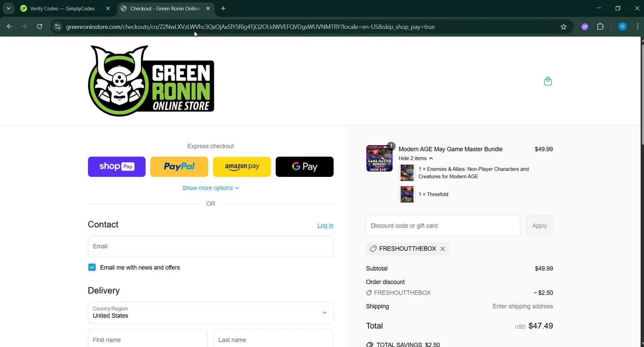
Task: Click the Total $47.49 amount
Action: pos(541,326)
